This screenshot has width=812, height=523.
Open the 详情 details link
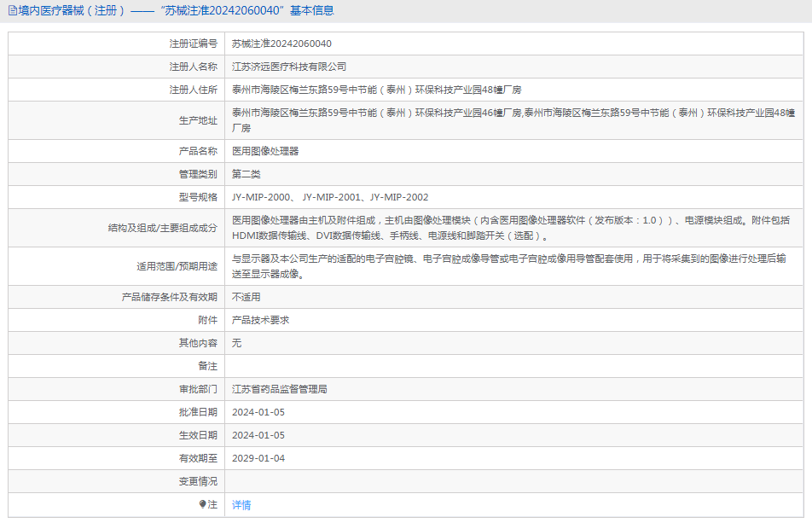241,505
